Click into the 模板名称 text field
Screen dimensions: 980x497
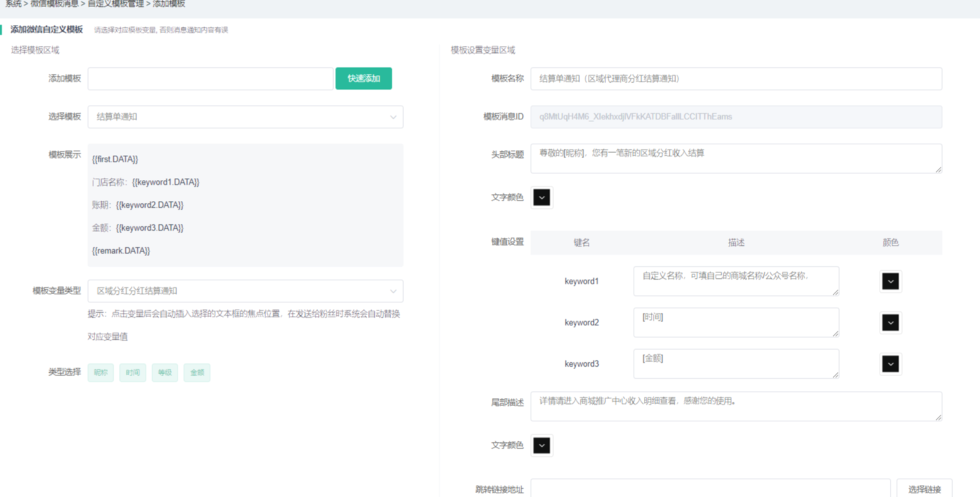[736, 79]
